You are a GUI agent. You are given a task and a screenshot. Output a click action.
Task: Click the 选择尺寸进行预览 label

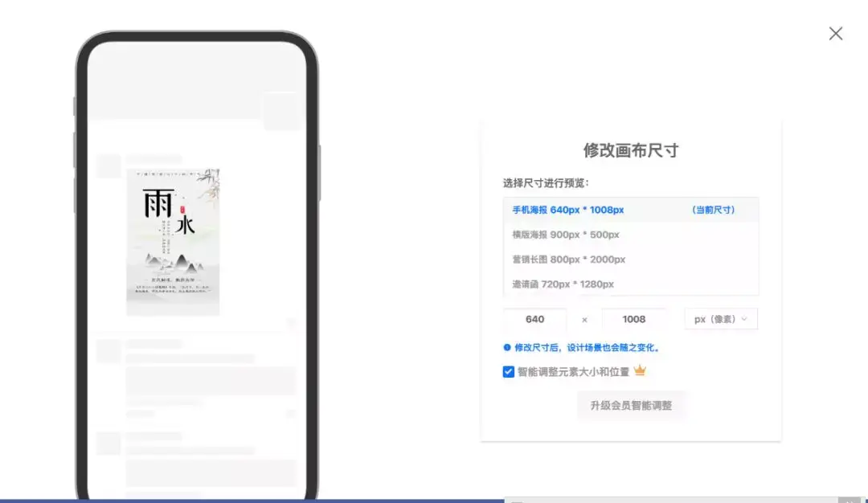click(546, 183)
